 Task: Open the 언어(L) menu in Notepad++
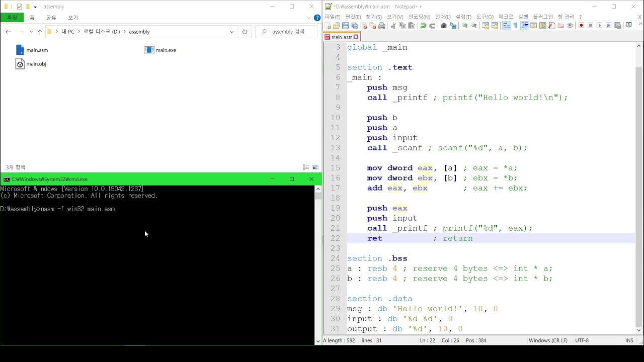coord(443,17)
